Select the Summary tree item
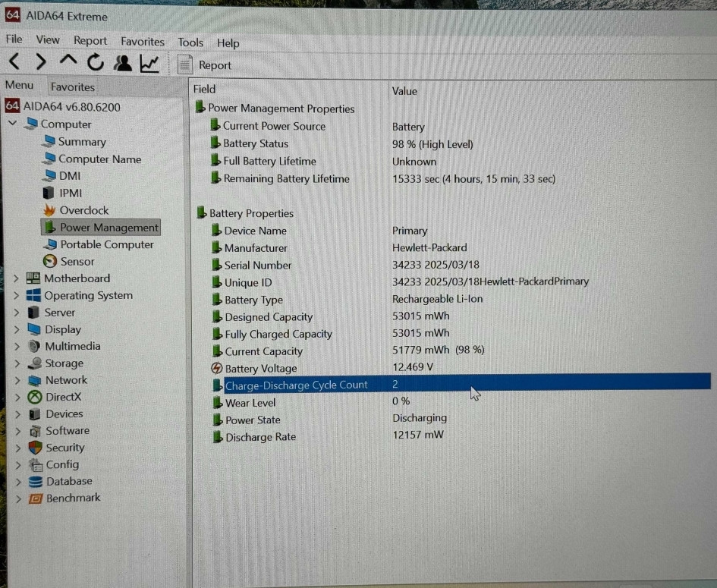The height and width of the screenshot is (588, 717). (x=81, y=142)
